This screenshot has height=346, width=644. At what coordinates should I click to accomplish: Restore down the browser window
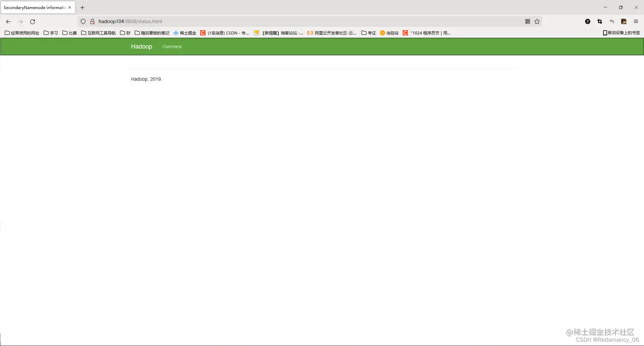(x=621, y=7)
